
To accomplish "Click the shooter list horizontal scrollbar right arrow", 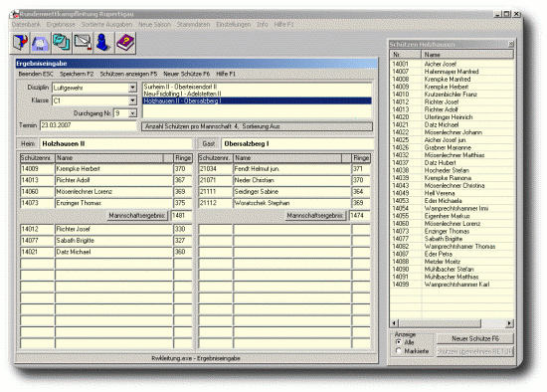I will click(509, 323).
